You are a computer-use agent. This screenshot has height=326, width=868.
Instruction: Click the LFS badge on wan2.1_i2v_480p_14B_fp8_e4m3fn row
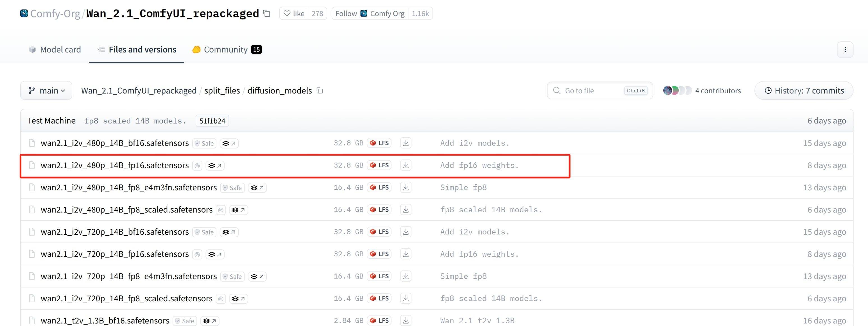(379, 188)
